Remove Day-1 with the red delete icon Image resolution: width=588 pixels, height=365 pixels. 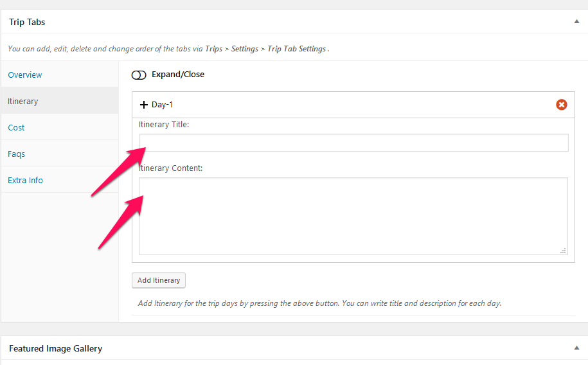[x=561, y=105]
